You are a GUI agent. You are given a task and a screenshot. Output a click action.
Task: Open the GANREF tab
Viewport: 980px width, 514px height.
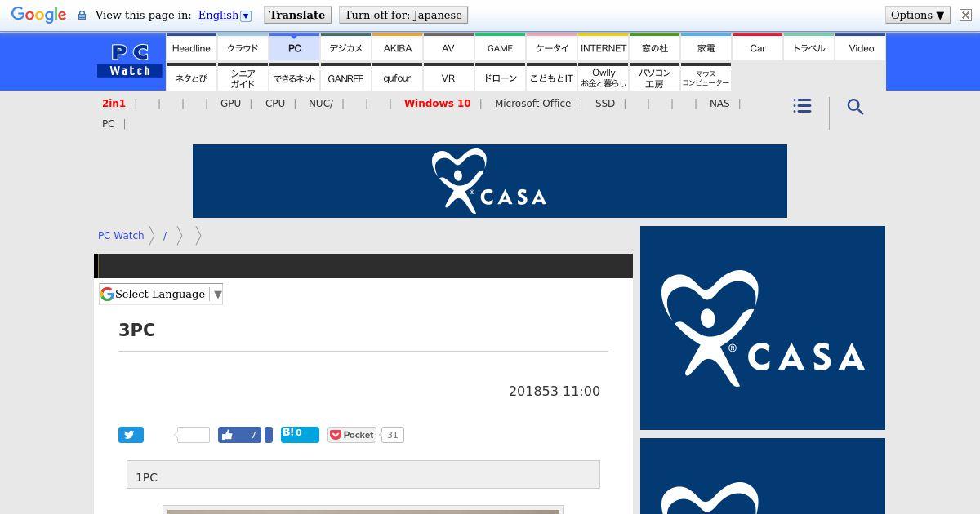coord(345,78)
